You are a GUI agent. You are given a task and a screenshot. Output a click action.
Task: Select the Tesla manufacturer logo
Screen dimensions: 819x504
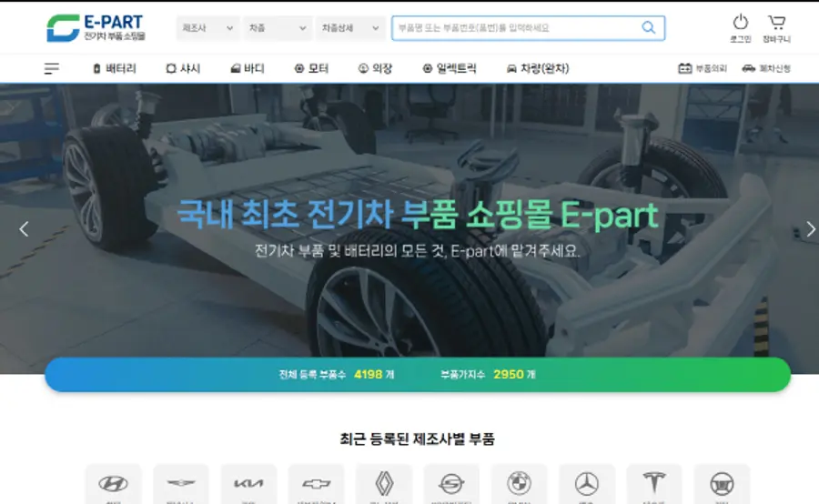pyautogui.click(x=654, y=484)
